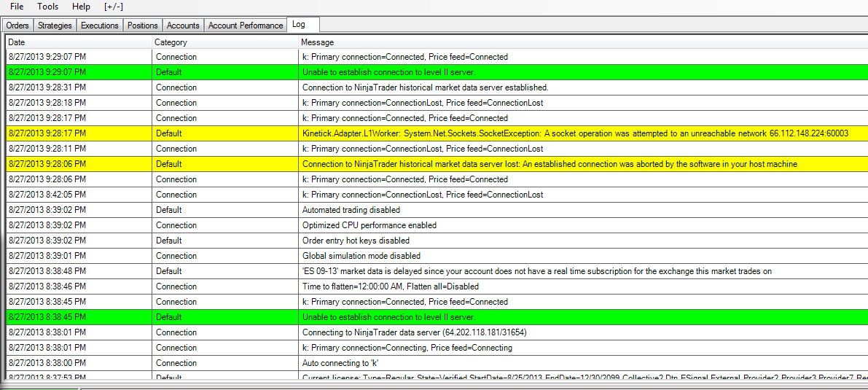This screenshot has width=868, height=390.
Task: Select 'historical market data server lost' yellow row
Action: click(437, 164)
